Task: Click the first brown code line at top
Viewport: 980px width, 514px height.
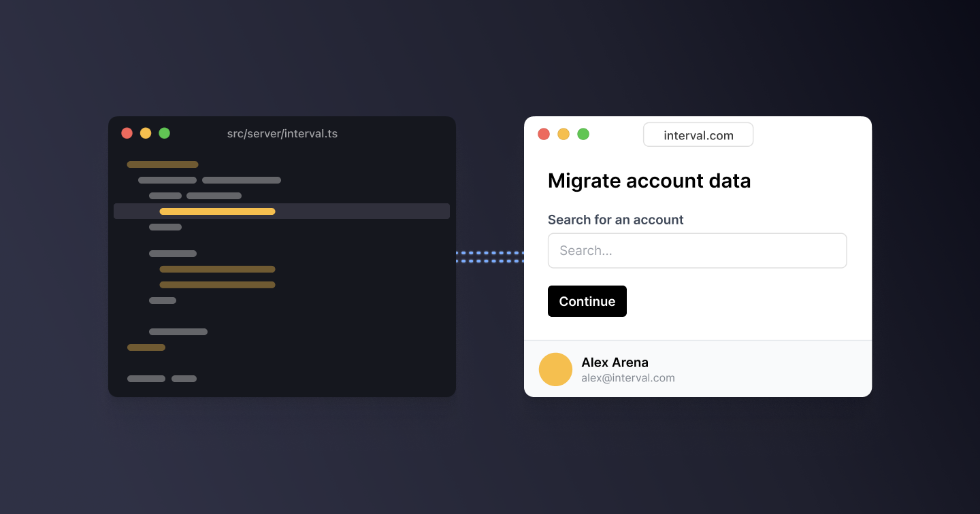Action: (x=163, y=165)
